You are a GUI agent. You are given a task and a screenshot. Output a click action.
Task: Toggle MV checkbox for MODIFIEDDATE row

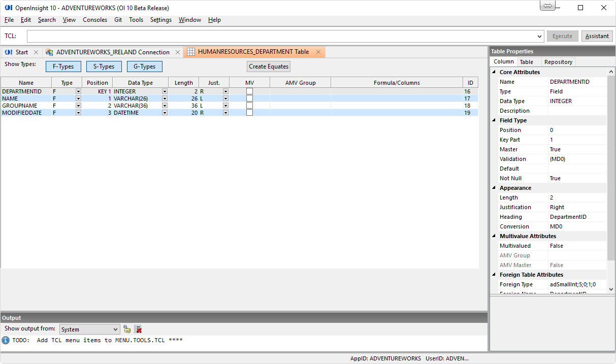249,113
